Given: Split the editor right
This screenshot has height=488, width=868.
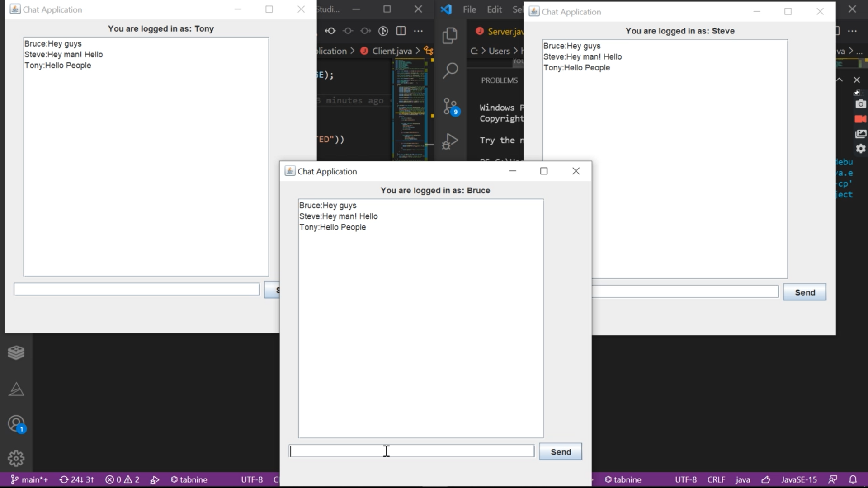Looking at the screenshot, I should (x=401, y=31).
